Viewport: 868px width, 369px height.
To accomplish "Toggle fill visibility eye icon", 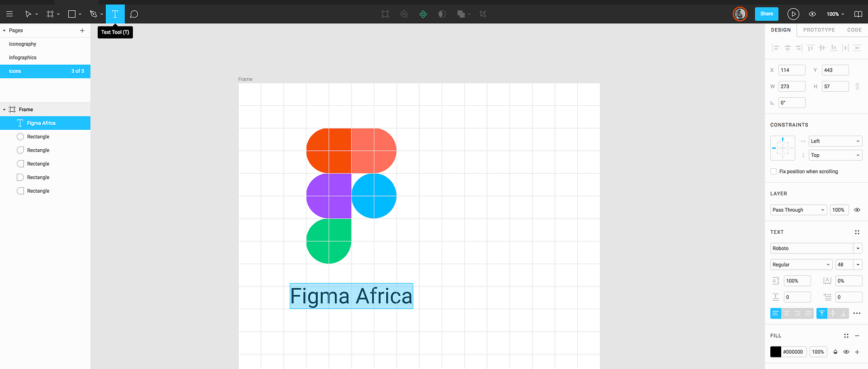I will click(x=846, y=352).
